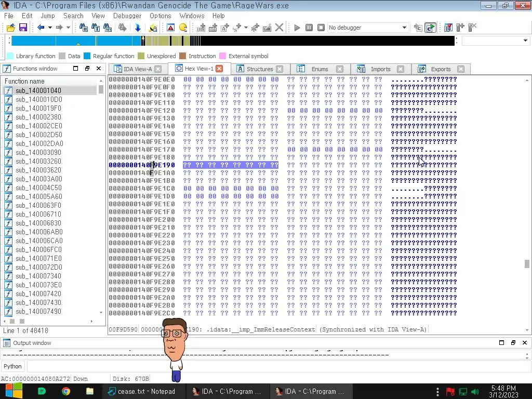Select sub_140002CE0 in Functions window
532x399 pixels.
tap(38, 126)
